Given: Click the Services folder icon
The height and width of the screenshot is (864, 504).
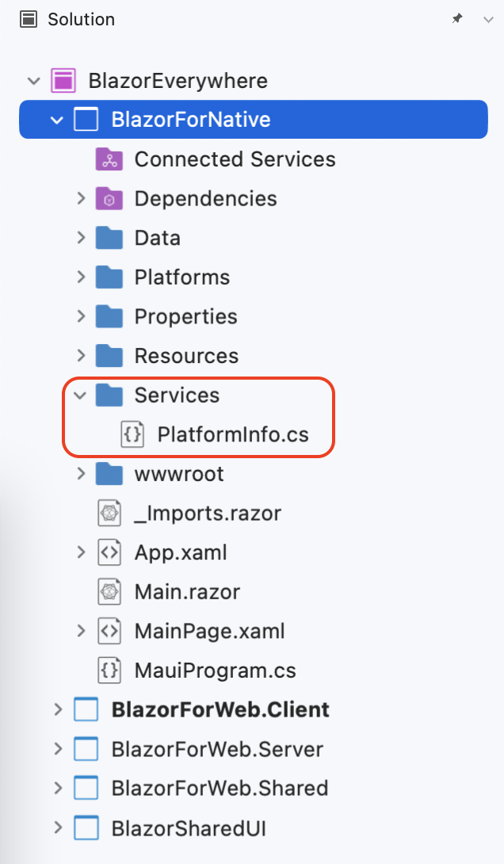Looking at the screenshot, I should 109,395.
